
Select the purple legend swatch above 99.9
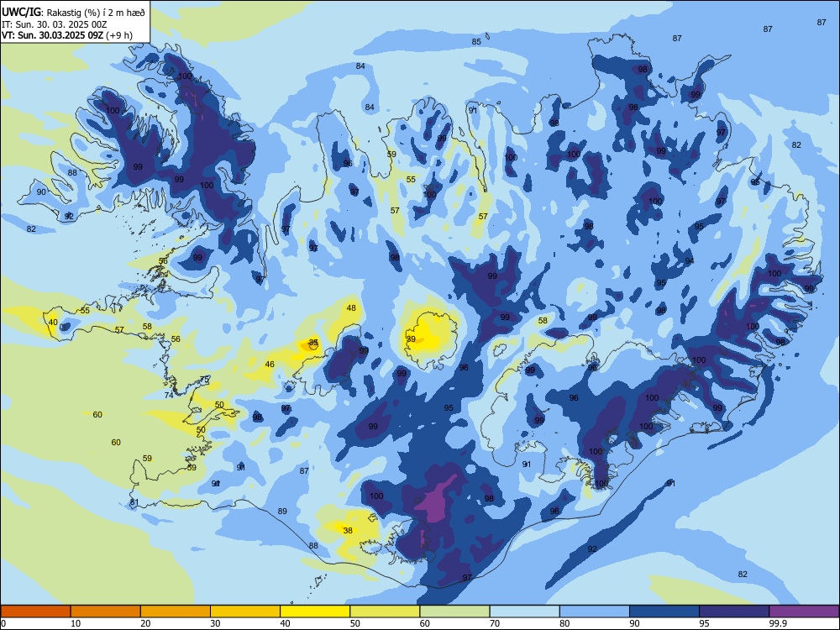804,612
